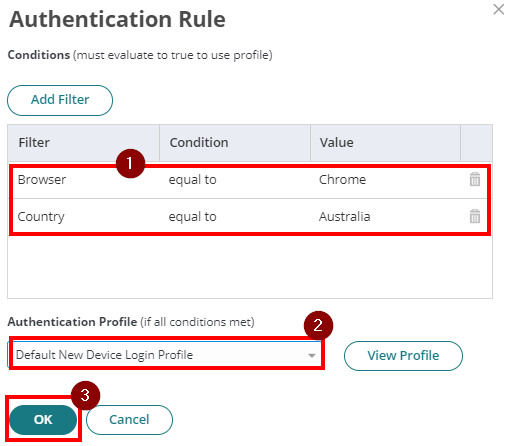Click the Chrome value cell
This screenshot has width=511, height=446.
coord(342,180)
